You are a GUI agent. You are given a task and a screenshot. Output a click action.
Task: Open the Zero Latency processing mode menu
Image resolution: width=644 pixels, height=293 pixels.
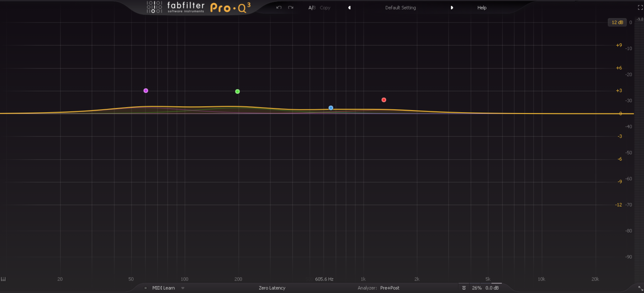click(x=272, y=288)
